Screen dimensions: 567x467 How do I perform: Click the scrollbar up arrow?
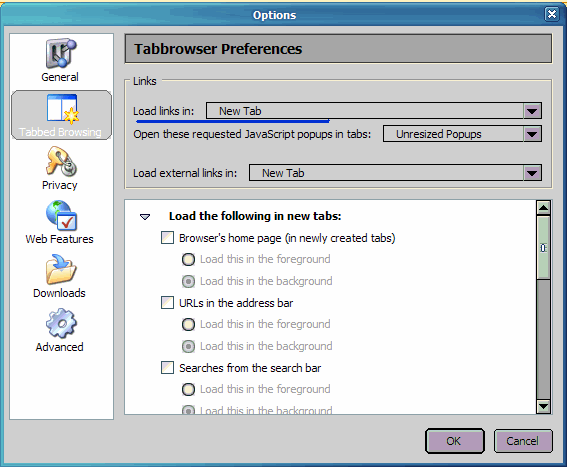(543, 208)
